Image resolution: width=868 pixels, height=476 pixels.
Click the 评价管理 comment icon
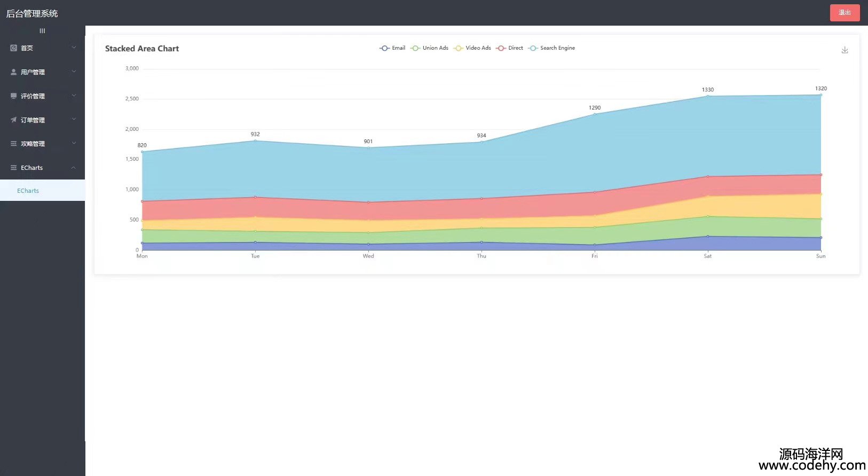pos(14,96)
